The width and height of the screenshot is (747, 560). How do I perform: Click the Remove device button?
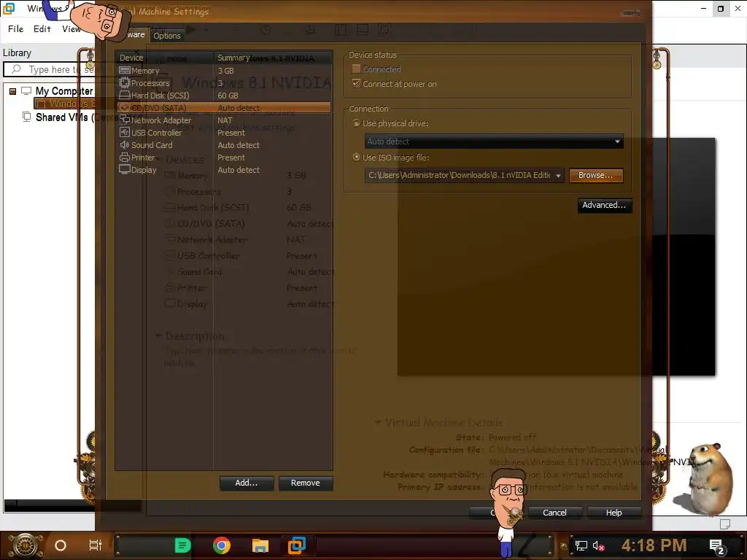click(x=306, y=483)
